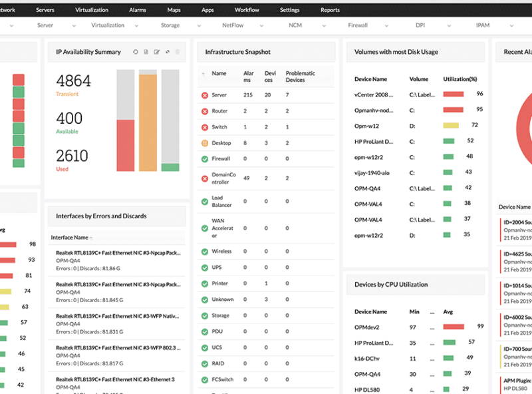Screen dimensions: 532x394
Task: Open the Workflow menu in top bar
Action: tap(247, 10)
